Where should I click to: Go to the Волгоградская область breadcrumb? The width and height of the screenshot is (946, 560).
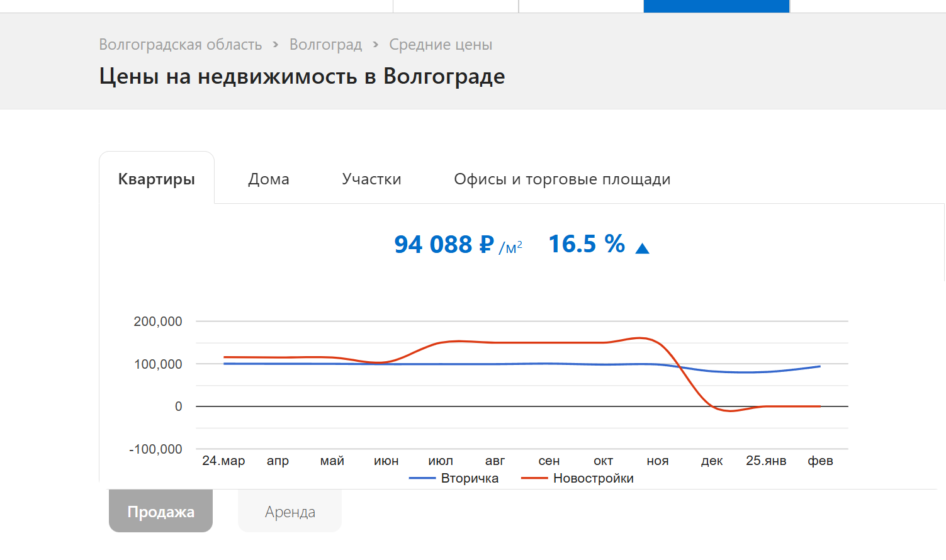[180, 45]
